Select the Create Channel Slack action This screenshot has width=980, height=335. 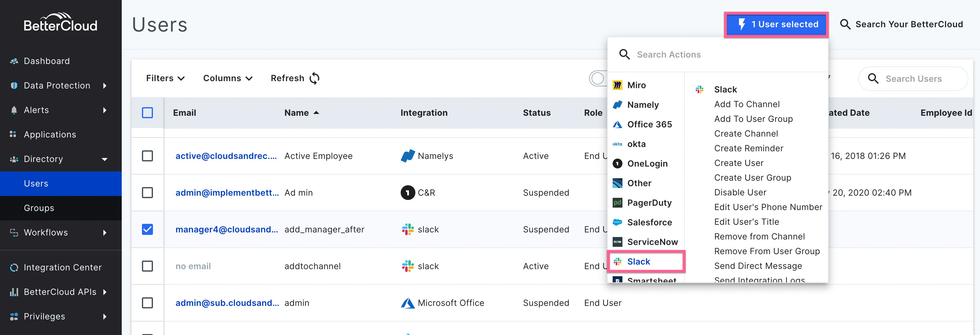[746, 133]
